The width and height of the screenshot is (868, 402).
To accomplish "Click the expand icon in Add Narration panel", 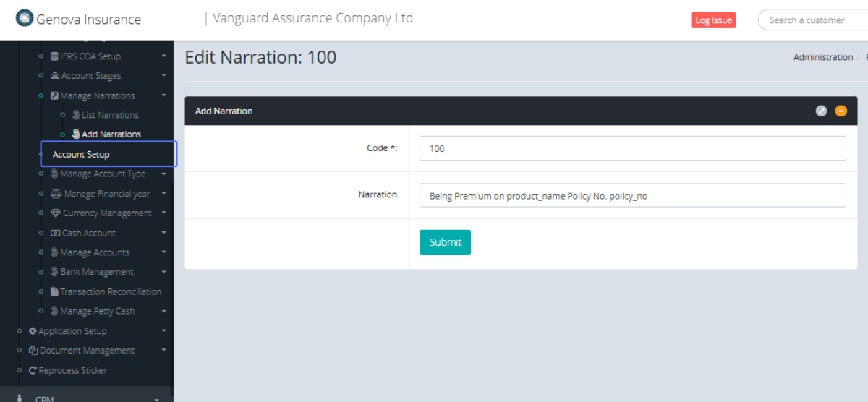I will [821, 111].
